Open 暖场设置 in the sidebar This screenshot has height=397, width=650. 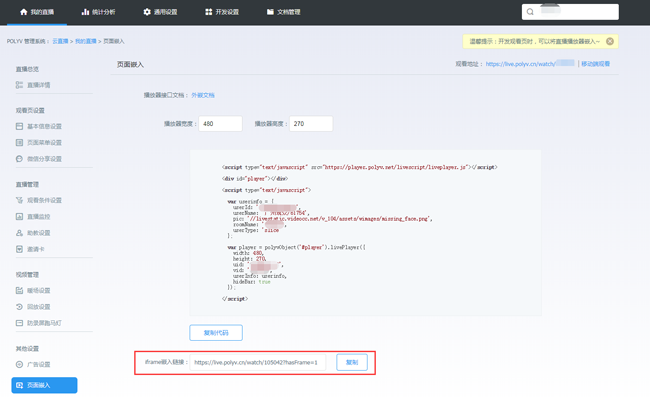pyautogui.click(x=33, y=290)
